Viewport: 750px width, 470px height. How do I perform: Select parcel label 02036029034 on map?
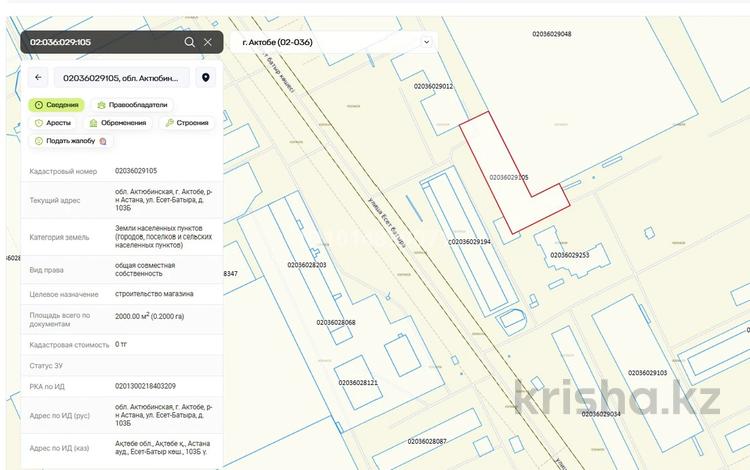point(601,414)
